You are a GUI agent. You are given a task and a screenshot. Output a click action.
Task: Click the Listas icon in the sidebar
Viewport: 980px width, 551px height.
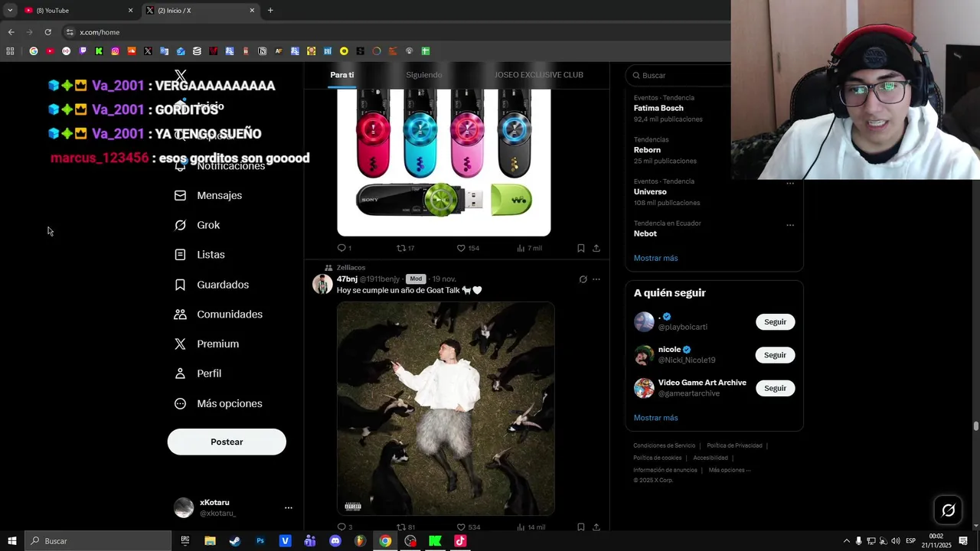point(180,255)
